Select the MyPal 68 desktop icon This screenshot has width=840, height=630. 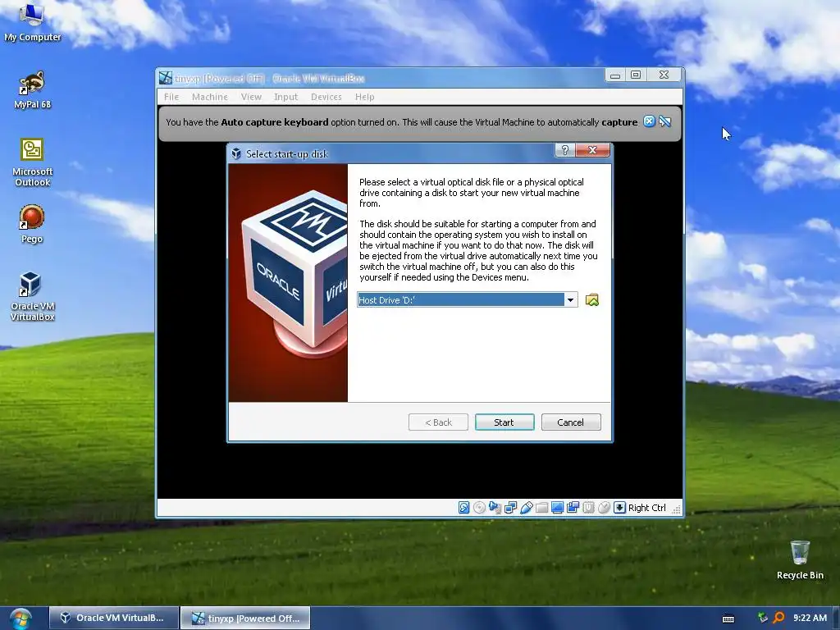[x=32, y=90]
